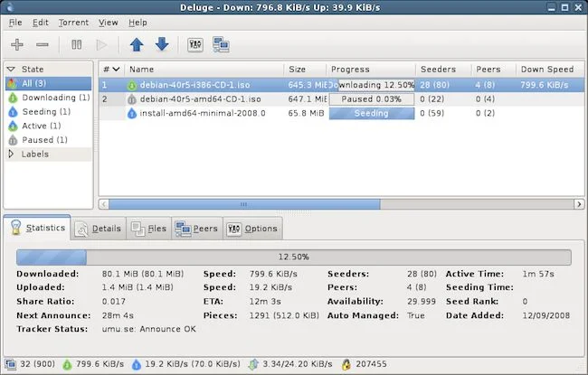The image size is (588, 375).
Task: Open the File menu
Action: tap(15, 23)
